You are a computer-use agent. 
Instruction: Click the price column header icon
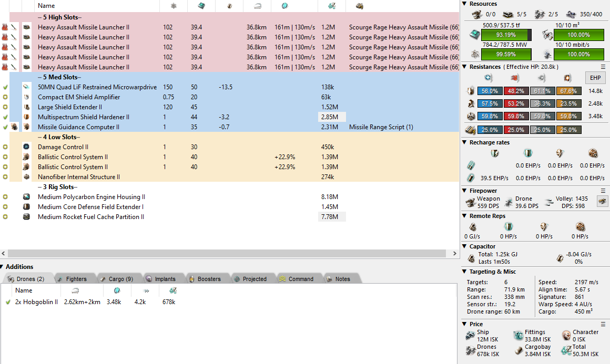(x=331, y=6)
